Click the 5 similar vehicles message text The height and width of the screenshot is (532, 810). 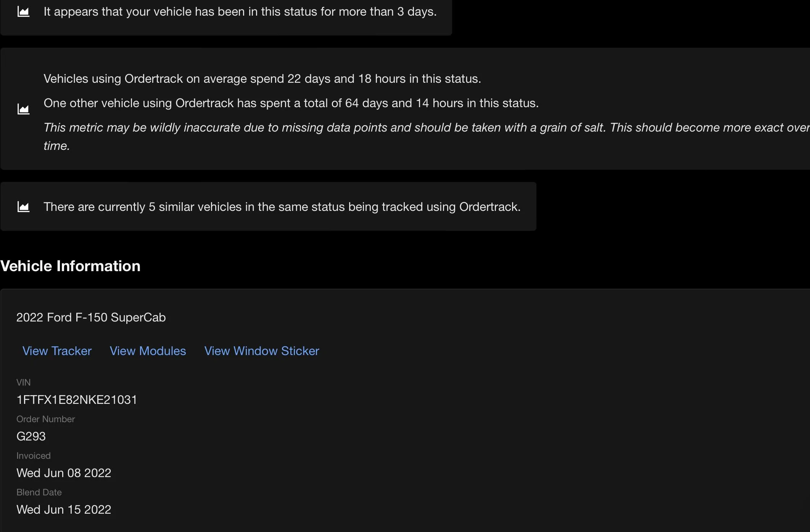tap(282, 207)
